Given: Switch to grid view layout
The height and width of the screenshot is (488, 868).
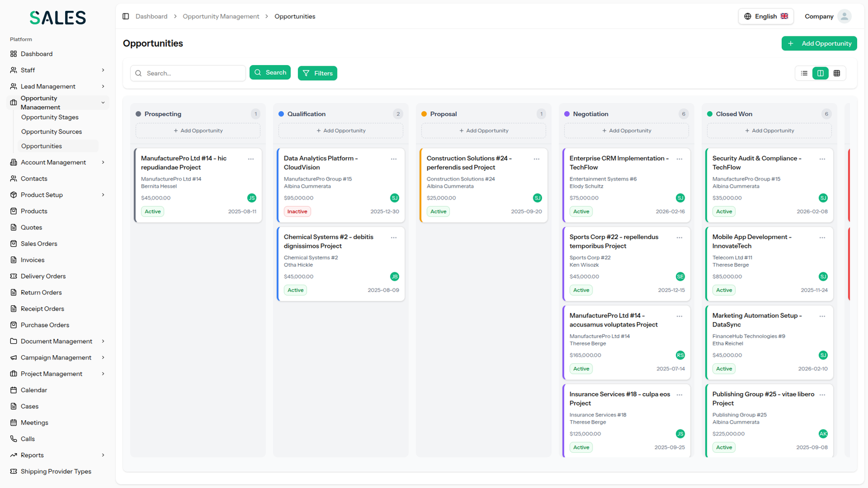Looking at the screenshot, I should [x=837, y=73].
